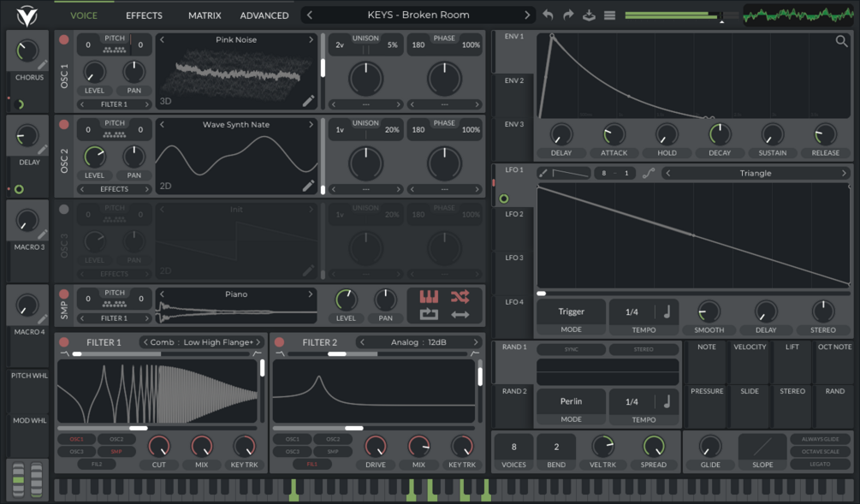Click the VOICES count field
Image resolution: width=860 pixels, height=504 pixels.
coord(514,447)
